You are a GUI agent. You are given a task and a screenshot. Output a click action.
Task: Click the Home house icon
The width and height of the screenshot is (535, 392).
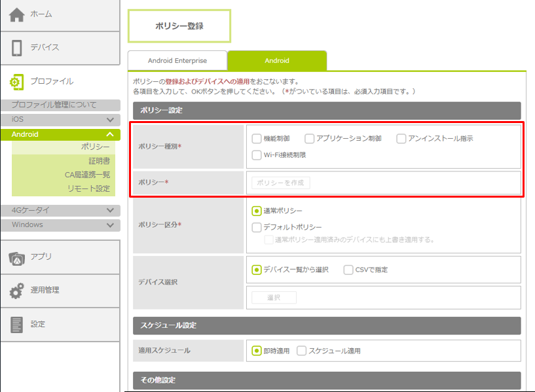click(17, 14)
